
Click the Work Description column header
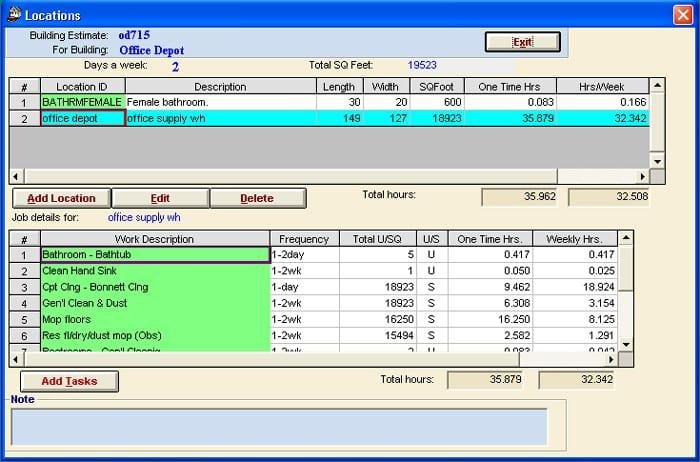coord(155,239)
